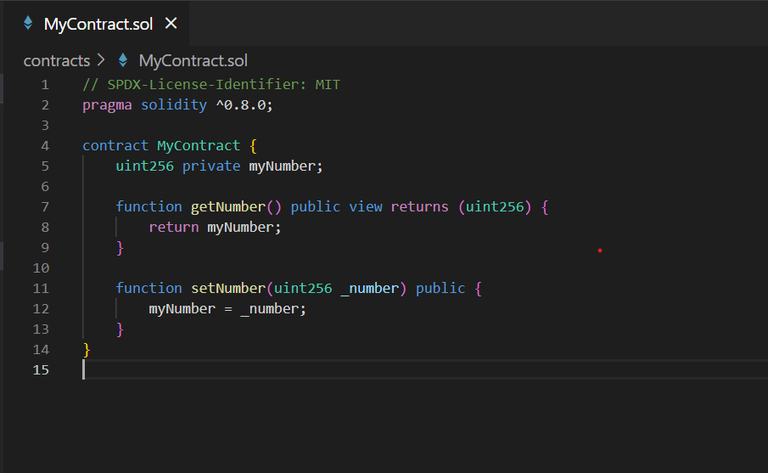Click 'myNumber' assignment on line 12
Screen dimensions: 768x473
click(x=182, y=309)
